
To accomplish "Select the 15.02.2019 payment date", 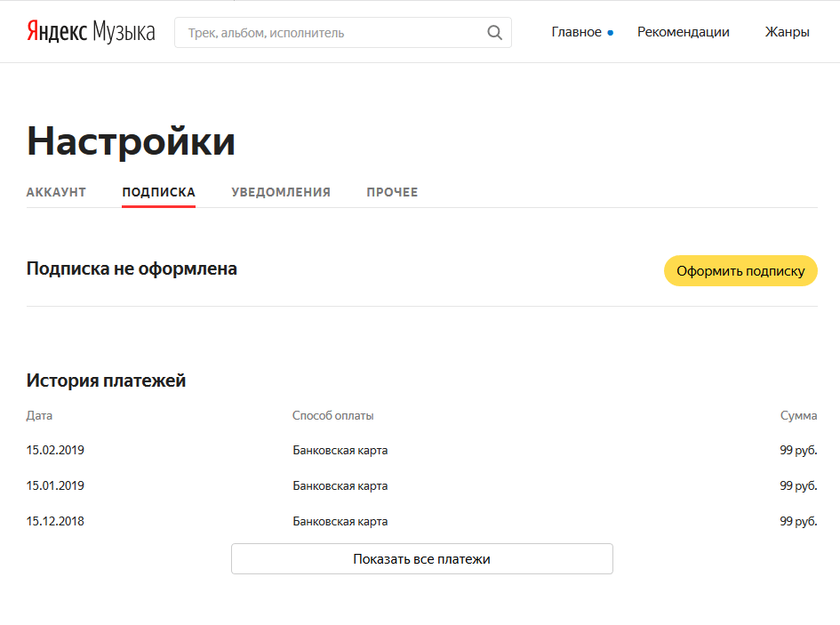I will click(55, 450).
